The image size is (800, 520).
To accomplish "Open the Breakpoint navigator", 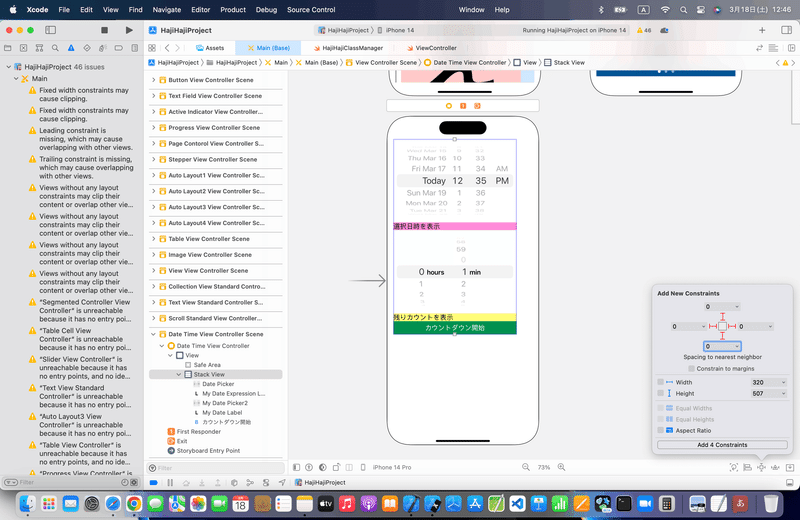I will (118, 48).
